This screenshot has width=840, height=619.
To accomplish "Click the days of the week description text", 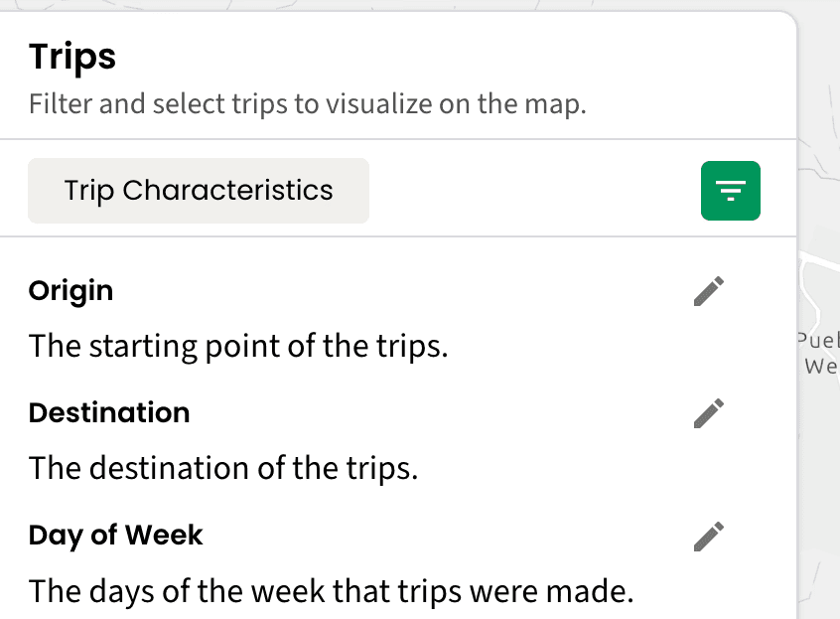I will pyautogui.click(x=331, y=591).
